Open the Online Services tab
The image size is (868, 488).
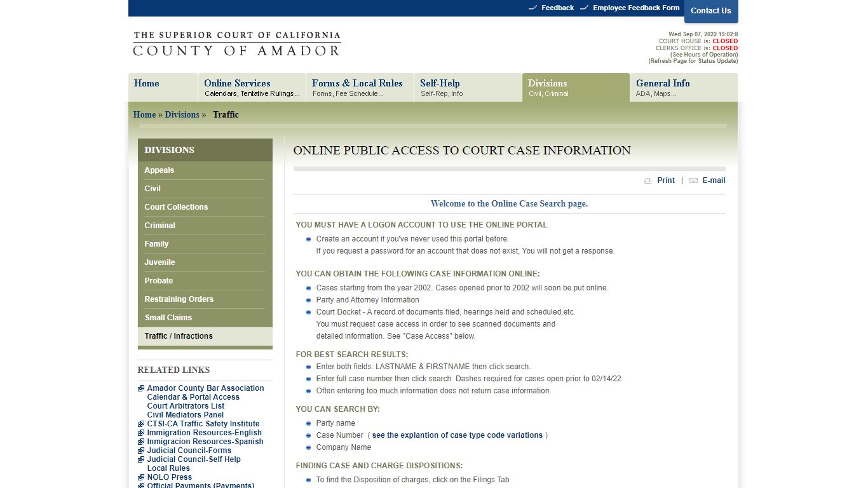click(x=252, y=88)
